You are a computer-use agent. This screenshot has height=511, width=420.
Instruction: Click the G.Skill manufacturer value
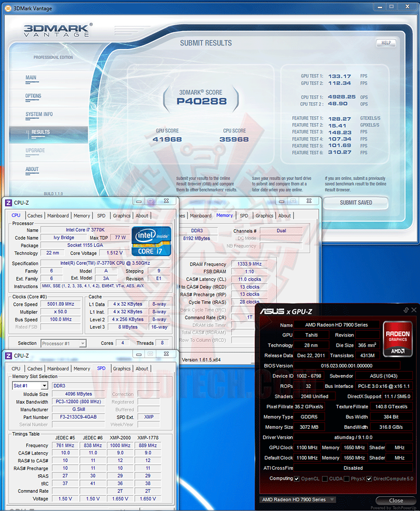(x=78, y=409)
